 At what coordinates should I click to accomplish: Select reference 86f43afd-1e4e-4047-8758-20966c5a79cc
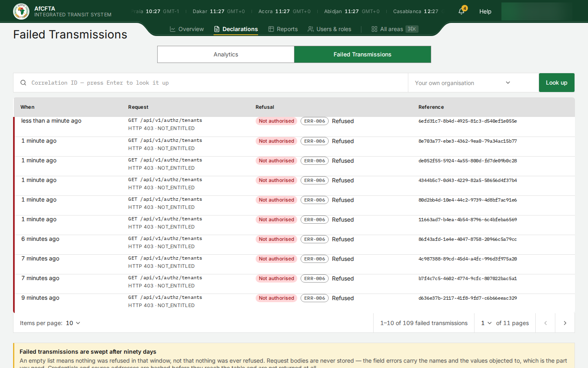point(468,239)
